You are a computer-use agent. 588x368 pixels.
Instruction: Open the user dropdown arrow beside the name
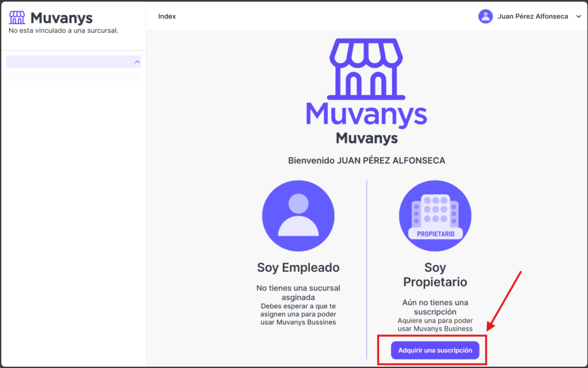[x=578, y=17]
